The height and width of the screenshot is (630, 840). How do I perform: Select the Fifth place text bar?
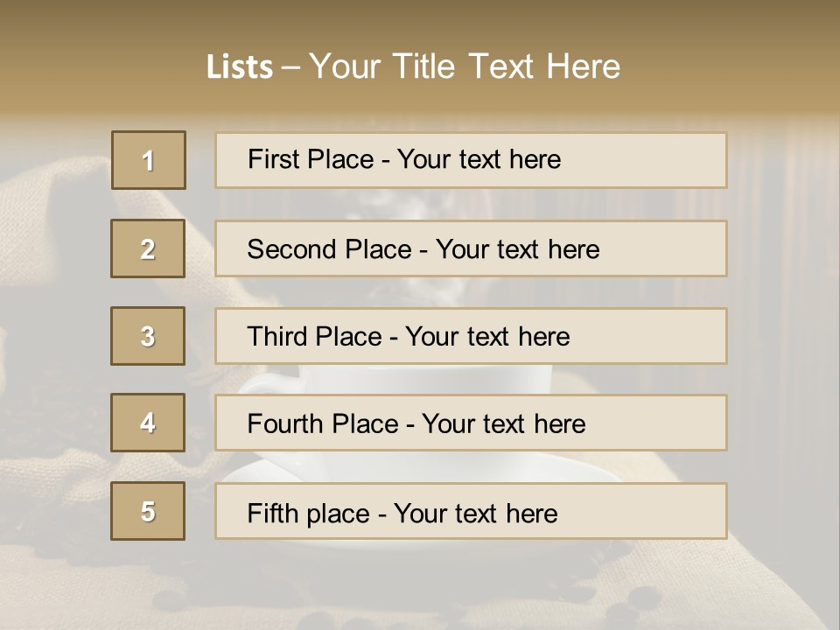click(x=471, y=511)
